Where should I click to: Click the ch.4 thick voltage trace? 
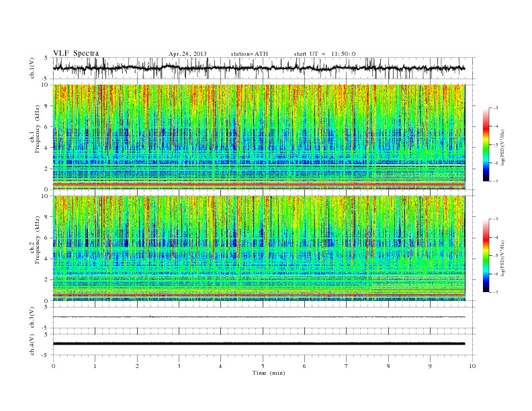(259, 344)
